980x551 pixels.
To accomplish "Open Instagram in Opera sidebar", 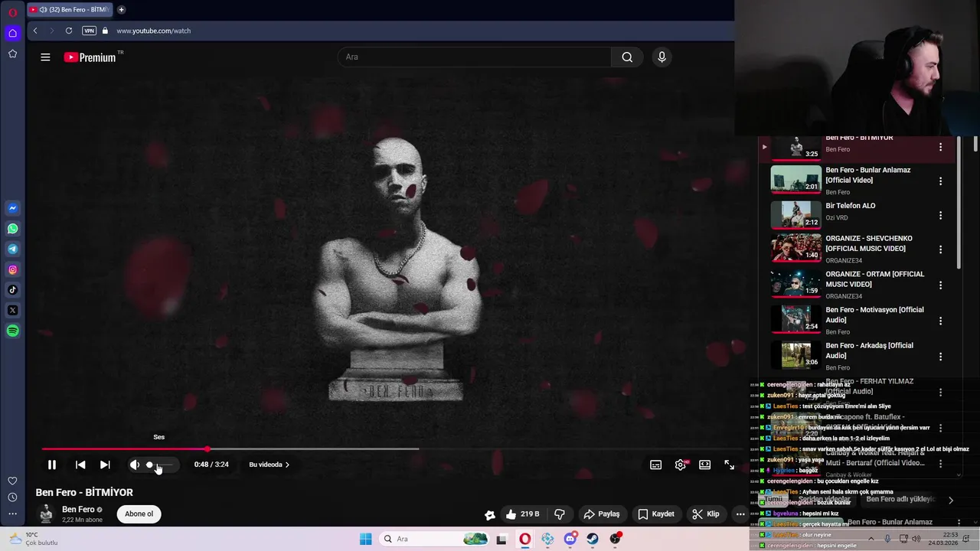I will pyautogui.click(x=12, y=269).
